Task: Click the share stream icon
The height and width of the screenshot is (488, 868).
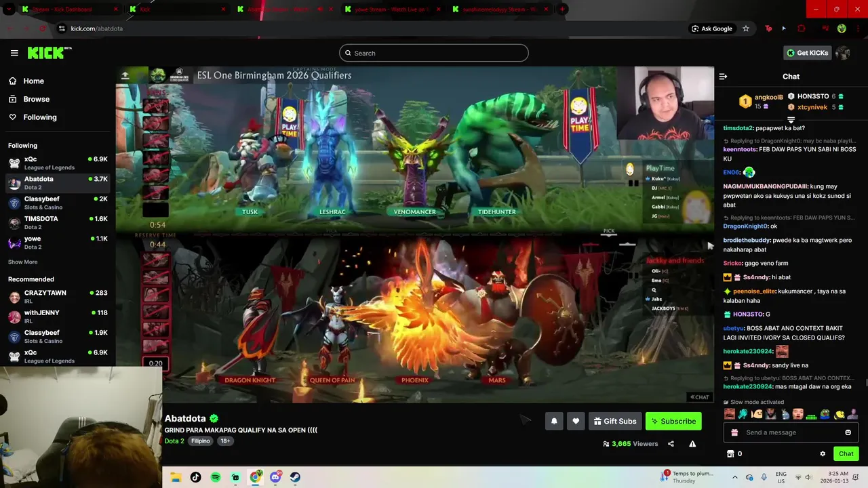Action: pos(671,444)
